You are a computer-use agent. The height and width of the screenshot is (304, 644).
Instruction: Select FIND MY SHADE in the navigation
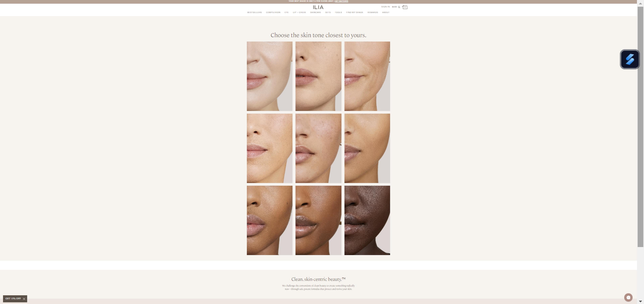coord(355,12)
